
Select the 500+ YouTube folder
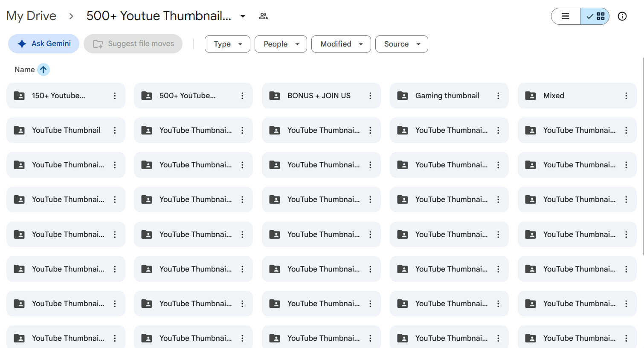[x=193, y=96]
